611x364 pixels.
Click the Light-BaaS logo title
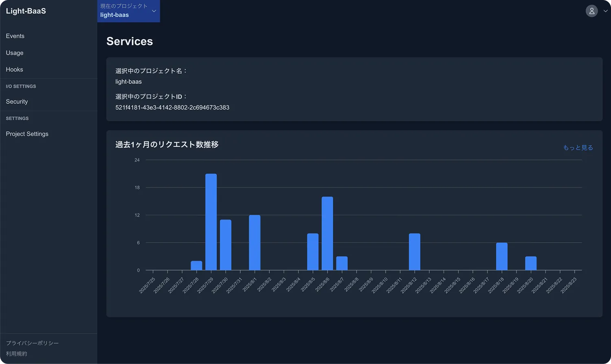(26, 11)
